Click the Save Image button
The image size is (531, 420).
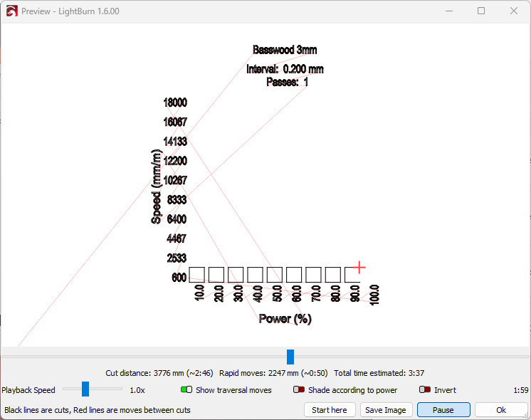[386, 410]
